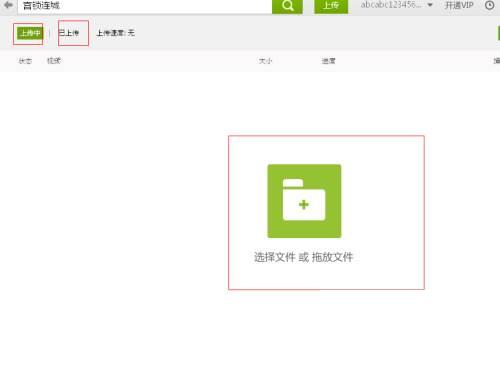This screenshot has height=380, width=500.
Task: Click the back arrow icon
Action: 8,5
